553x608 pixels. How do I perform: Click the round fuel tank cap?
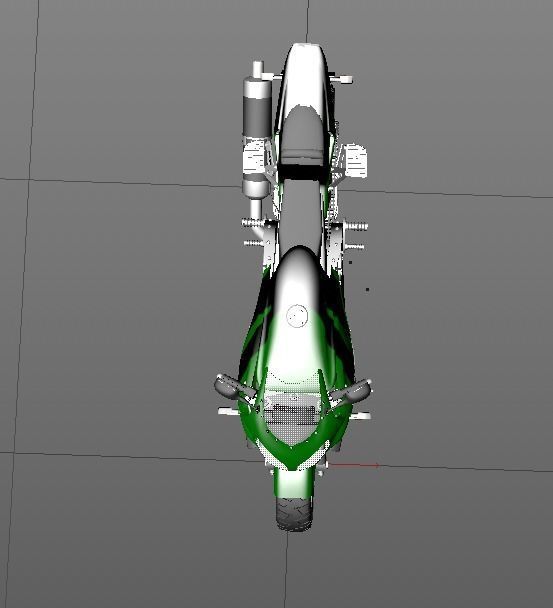tap(297, 316)
